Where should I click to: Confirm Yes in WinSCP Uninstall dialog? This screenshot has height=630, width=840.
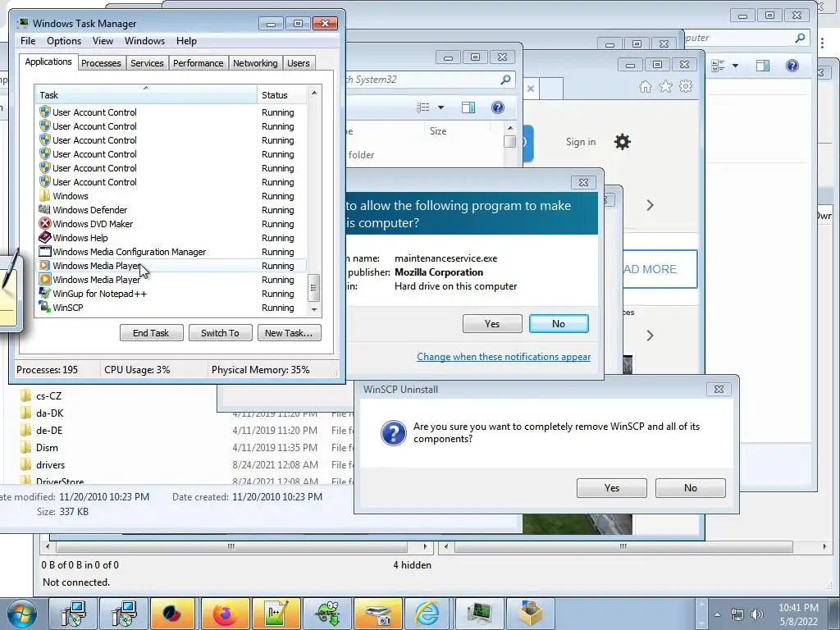coord(612,488)
